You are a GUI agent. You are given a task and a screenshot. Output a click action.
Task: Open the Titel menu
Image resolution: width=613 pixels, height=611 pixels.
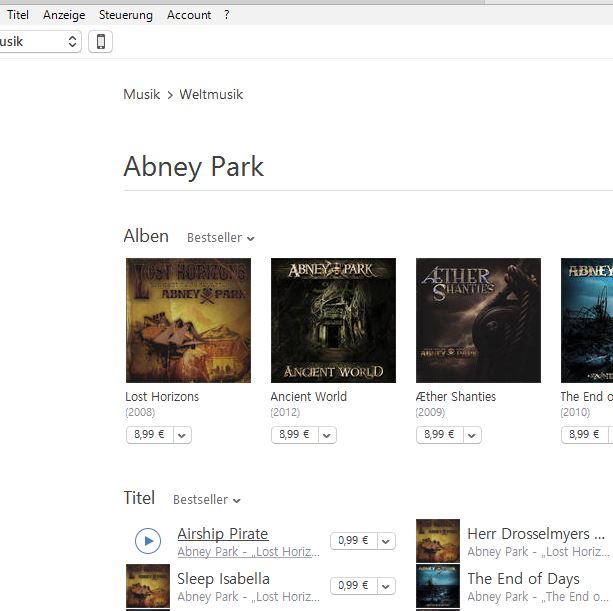18,15
